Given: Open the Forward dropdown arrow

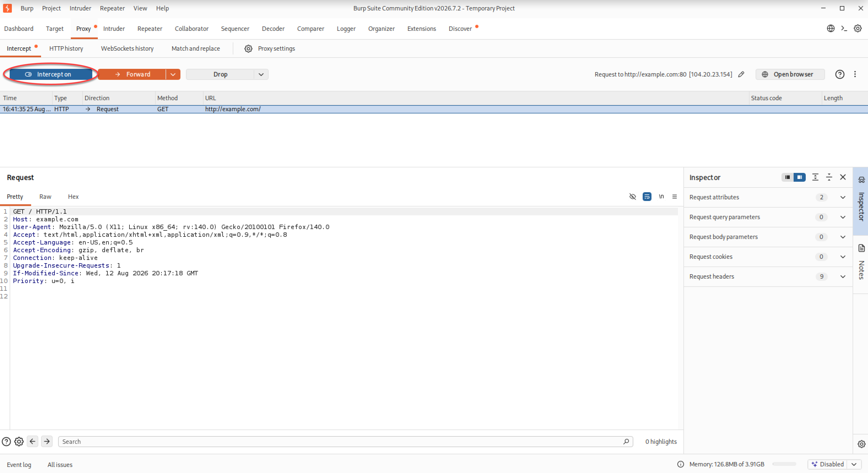Looking at the screenshot, I should point(173,74).
